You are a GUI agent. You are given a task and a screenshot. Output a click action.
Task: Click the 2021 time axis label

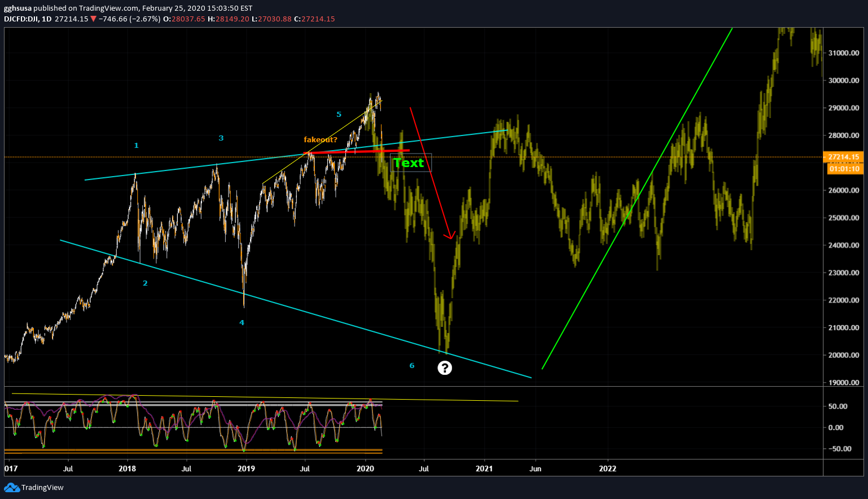coord(484,469)
